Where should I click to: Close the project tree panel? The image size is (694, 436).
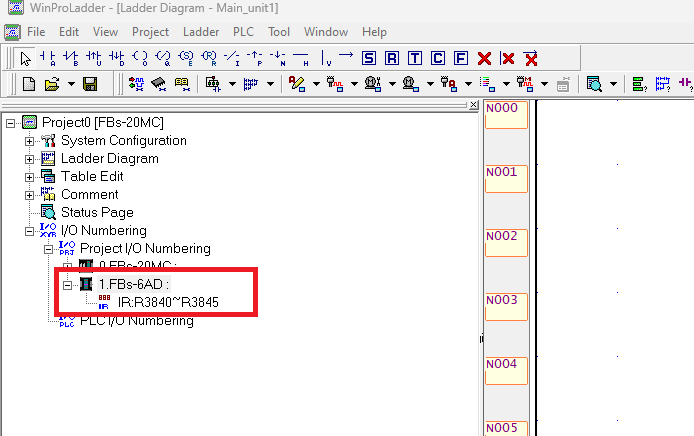pyautogui.click(x=474, y=105)
